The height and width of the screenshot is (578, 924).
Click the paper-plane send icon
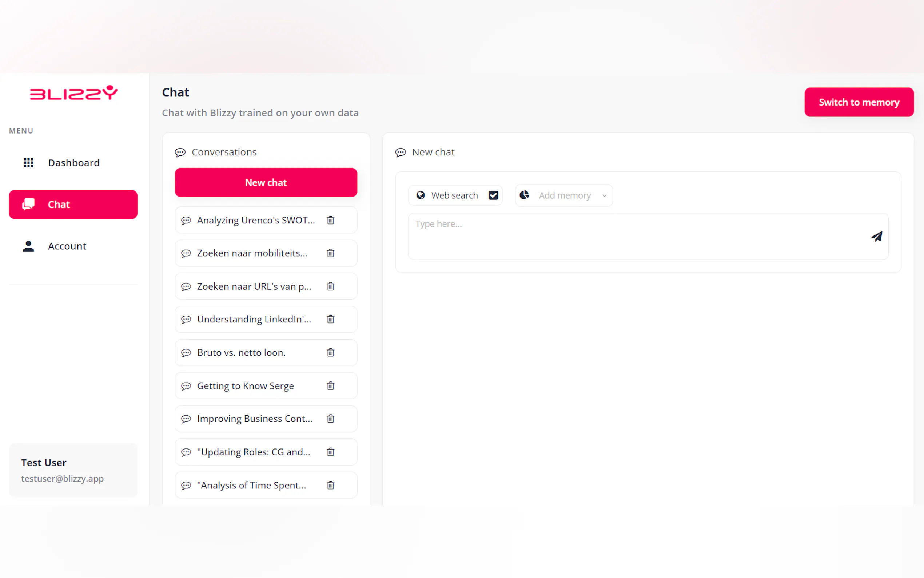tap(876, 236)
